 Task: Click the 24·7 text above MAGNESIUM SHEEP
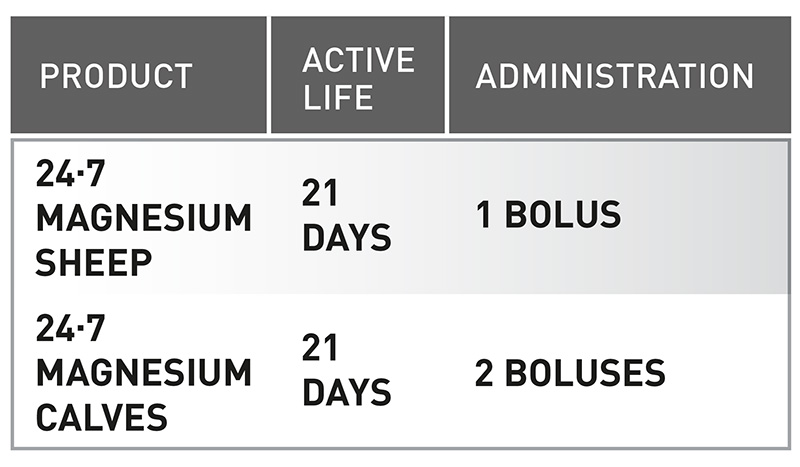point(71,174)
